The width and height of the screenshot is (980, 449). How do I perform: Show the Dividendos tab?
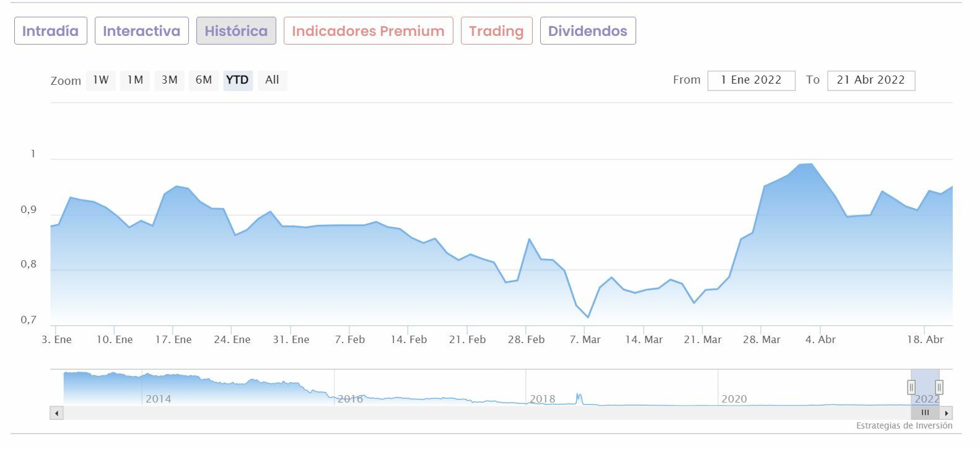[588, 31]
